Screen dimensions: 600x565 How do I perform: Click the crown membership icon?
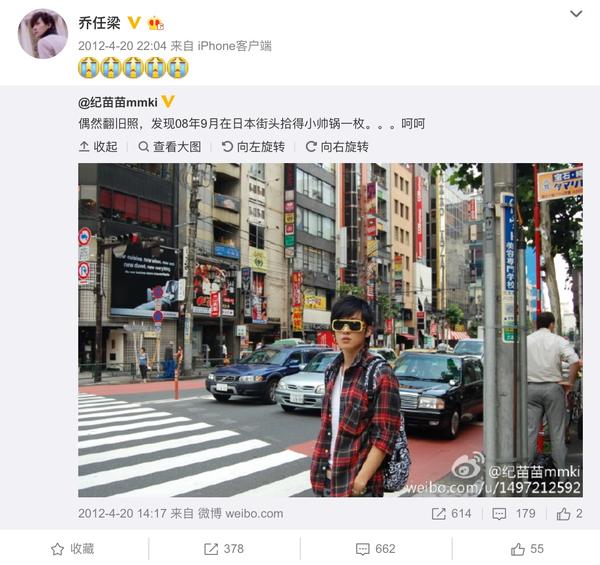[x=156, y=23]
